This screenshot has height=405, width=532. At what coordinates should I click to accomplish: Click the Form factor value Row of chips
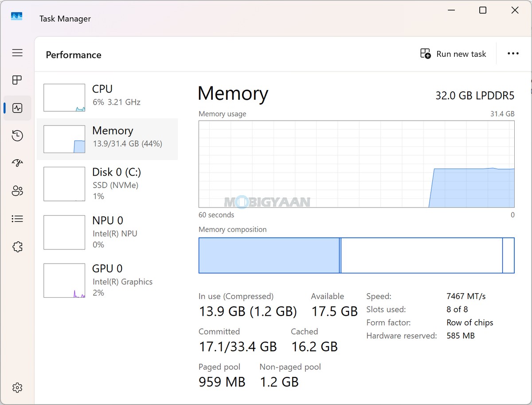[x=470, y=323]
